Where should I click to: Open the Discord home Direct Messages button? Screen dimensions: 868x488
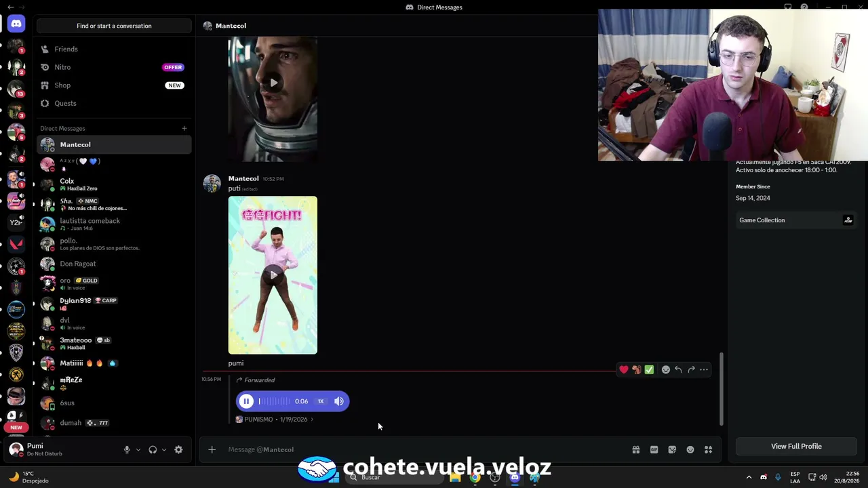[16, 24]
